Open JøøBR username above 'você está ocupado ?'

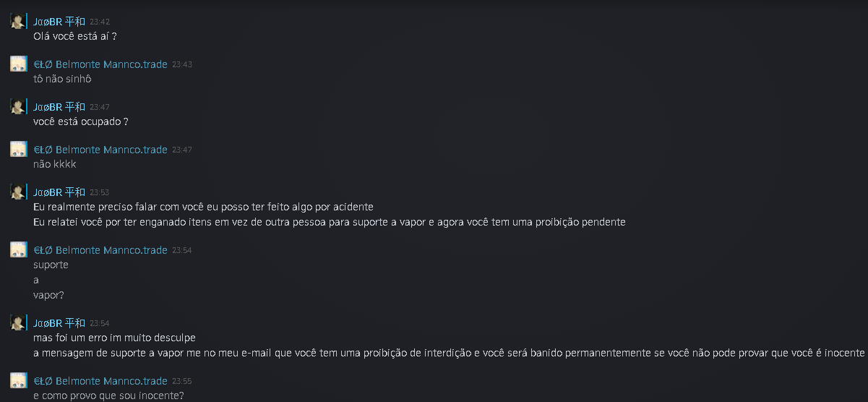(59, 107)
